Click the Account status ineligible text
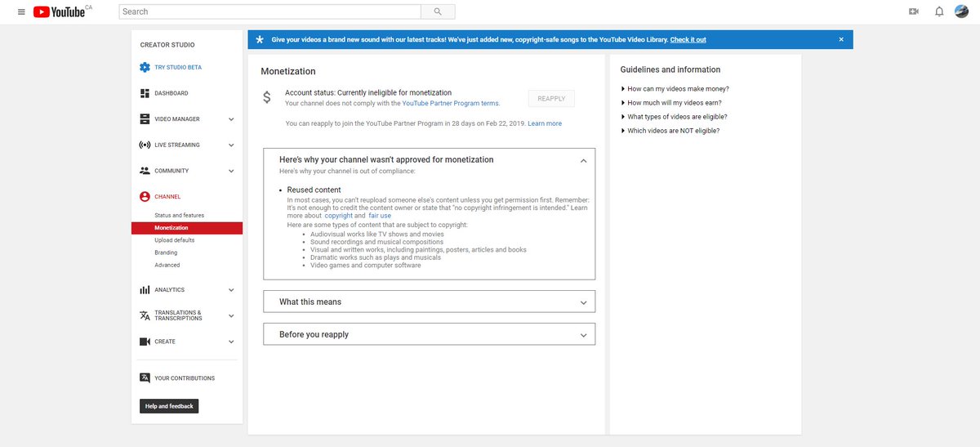Screen dimensions: 980x447 (368, 92)
